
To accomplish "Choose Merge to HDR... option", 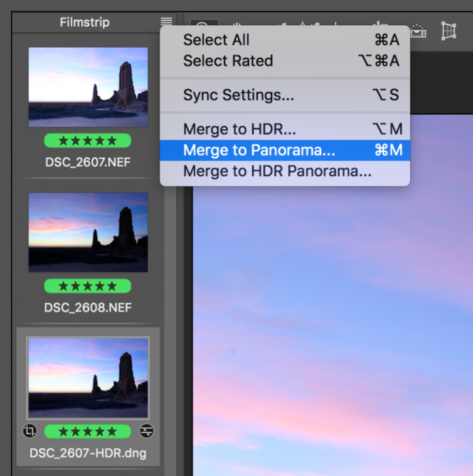I will pos(285,129).
